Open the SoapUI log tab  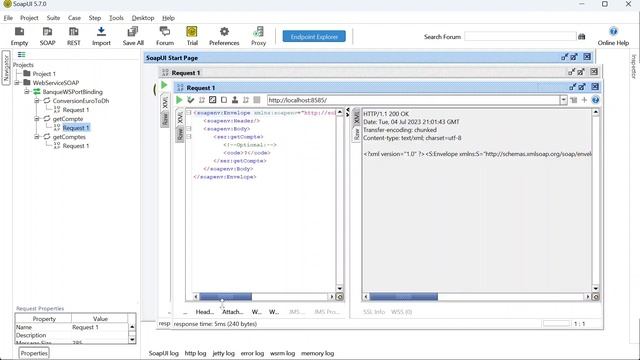(164, 353)
